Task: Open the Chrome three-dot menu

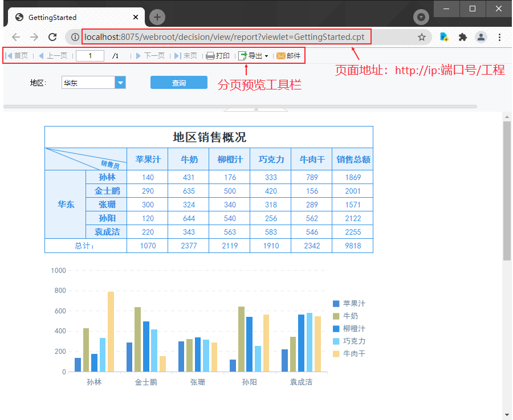Action: [500, 37]
